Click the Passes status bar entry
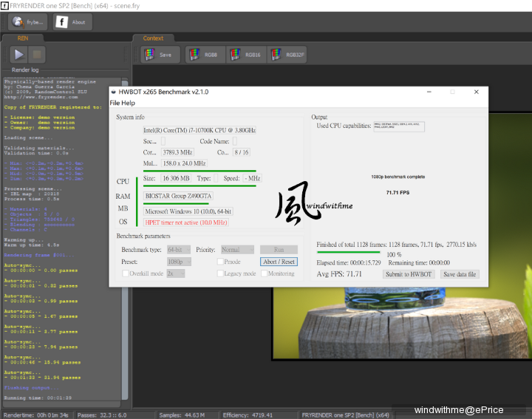 click(x=102, y=415)
